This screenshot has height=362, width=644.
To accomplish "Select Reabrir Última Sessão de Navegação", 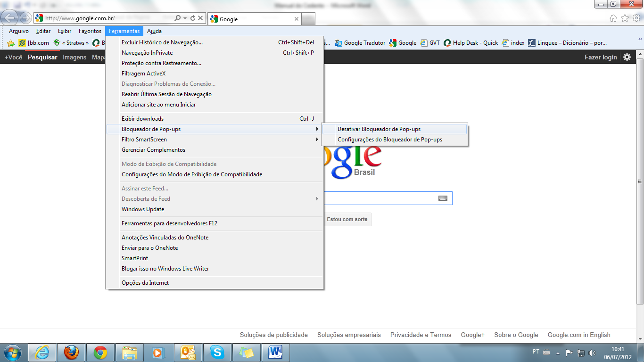I will (x=215, y=94).
